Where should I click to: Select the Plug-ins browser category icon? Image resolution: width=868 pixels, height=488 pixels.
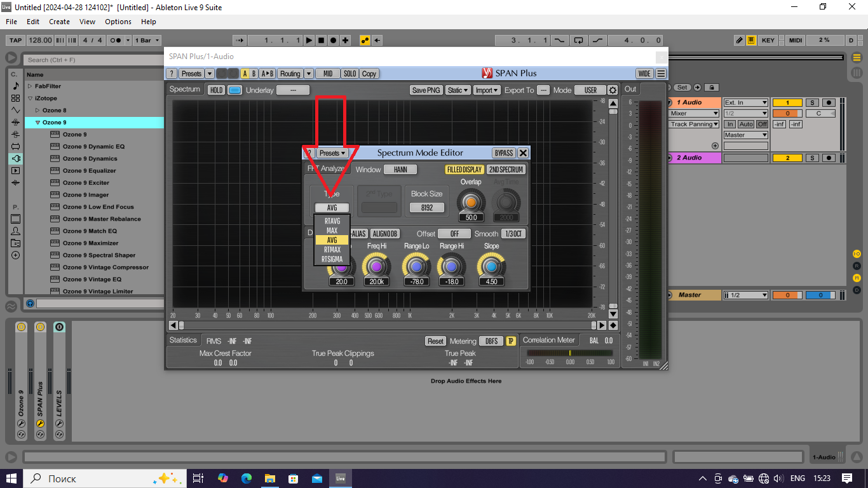[x=15, y=158]
